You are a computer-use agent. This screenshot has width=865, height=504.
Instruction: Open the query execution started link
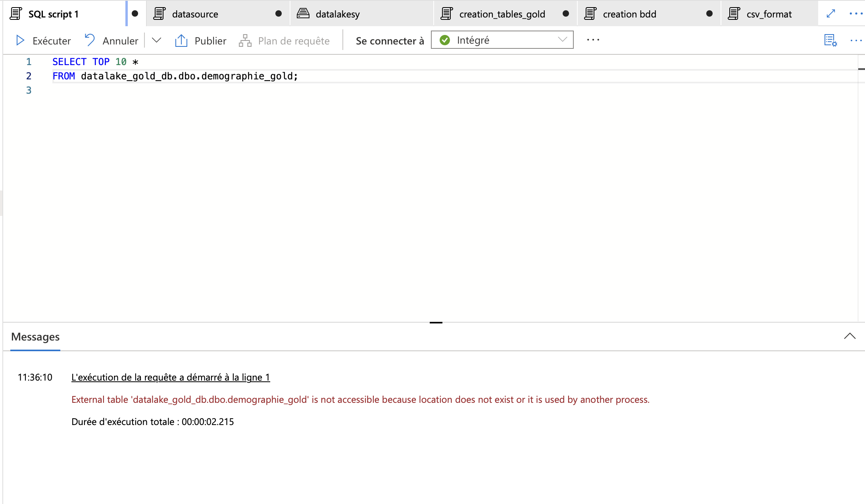pos(171,377)
